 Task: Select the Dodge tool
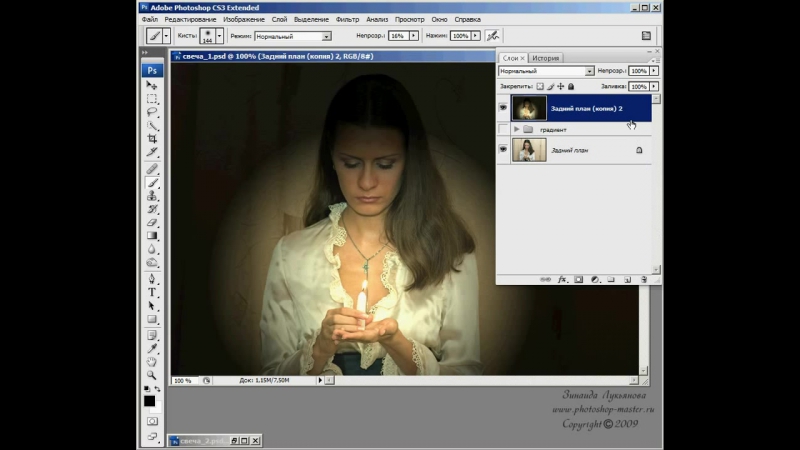[152, 262]
